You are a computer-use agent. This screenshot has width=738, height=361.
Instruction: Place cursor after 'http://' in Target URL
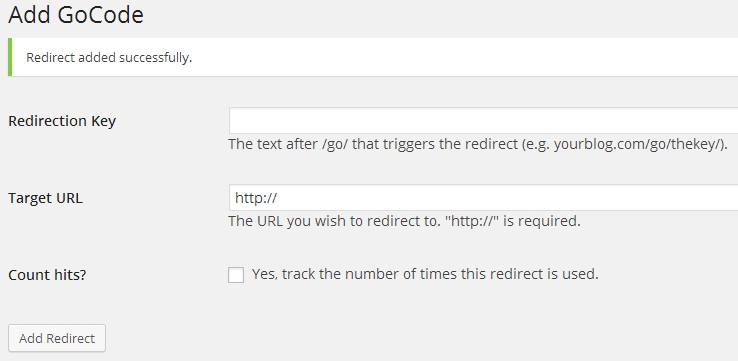tap(278, 198)
